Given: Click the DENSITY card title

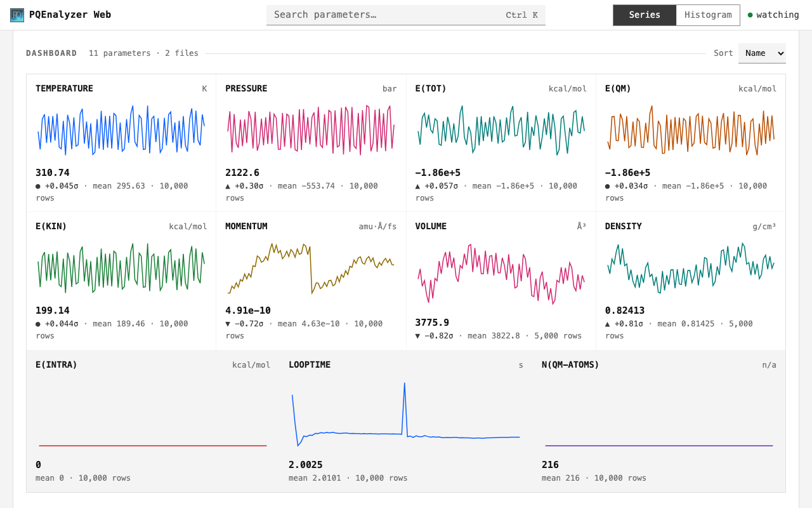Looking at the screenshot, I should (x=623, y=227).
